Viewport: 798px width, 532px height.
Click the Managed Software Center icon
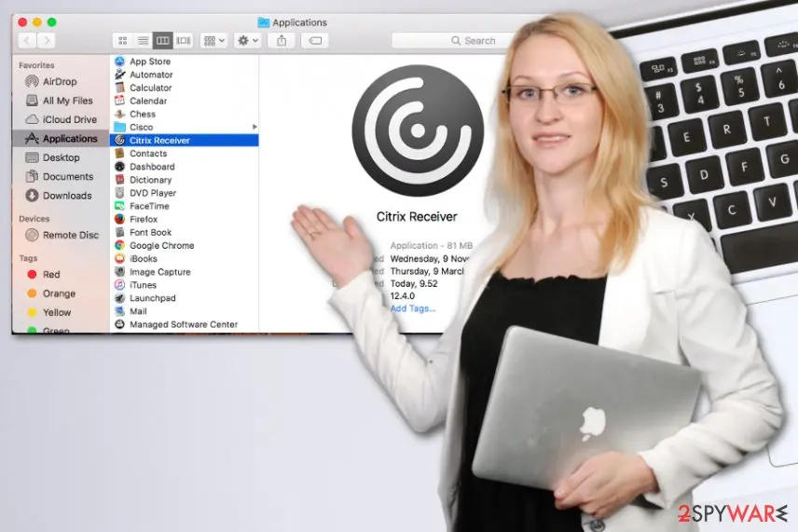coord(119,324)
